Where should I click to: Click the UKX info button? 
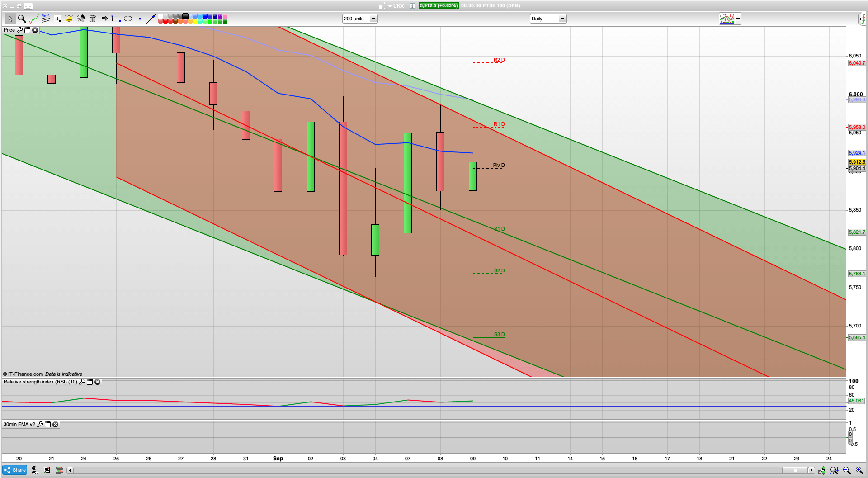click(411, 6)
